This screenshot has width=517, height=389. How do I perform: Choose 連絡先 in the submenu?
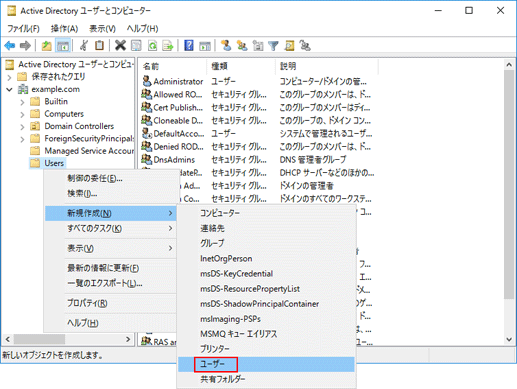(x=266, y=228)
